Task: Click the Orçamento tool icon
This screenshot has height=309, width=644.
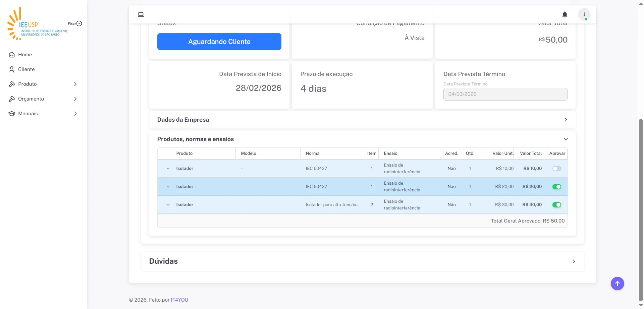Action: coord(12,99)
